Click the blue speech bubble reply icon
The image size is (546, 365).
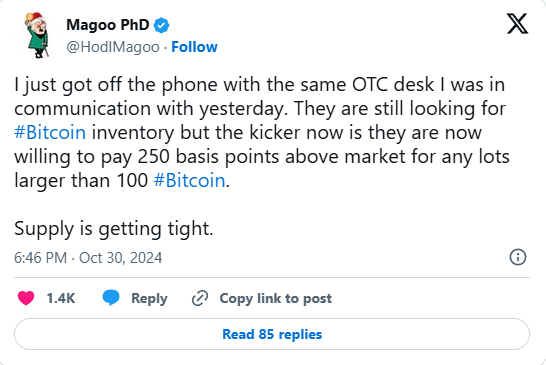[x=111, y=298]
